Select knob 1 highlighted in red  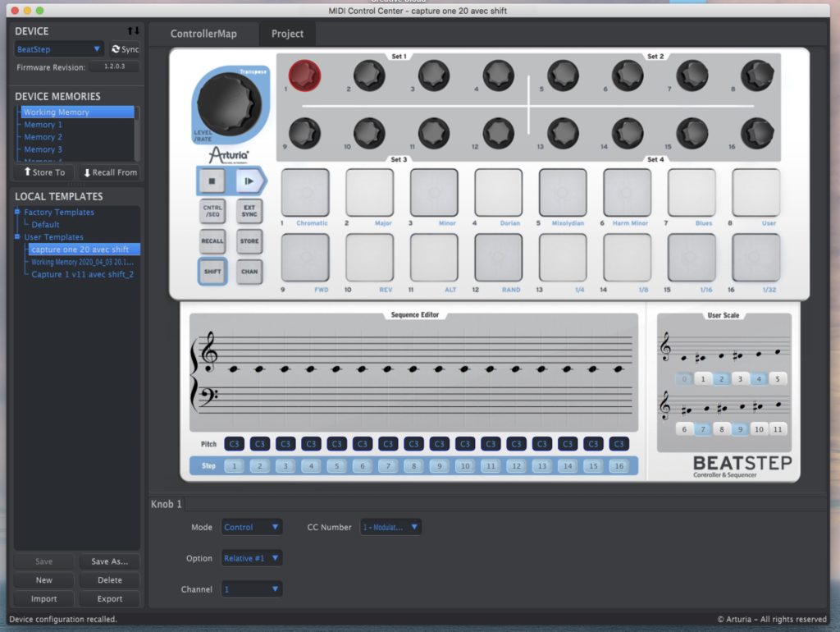(304, 76)
